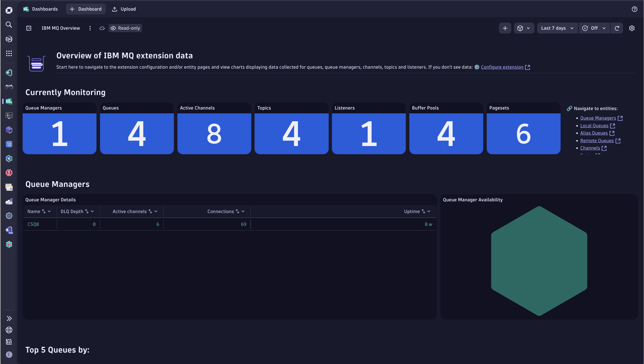Click the IBM MQ Overview title
Screen dimensions: 644x364
point(61,28)
